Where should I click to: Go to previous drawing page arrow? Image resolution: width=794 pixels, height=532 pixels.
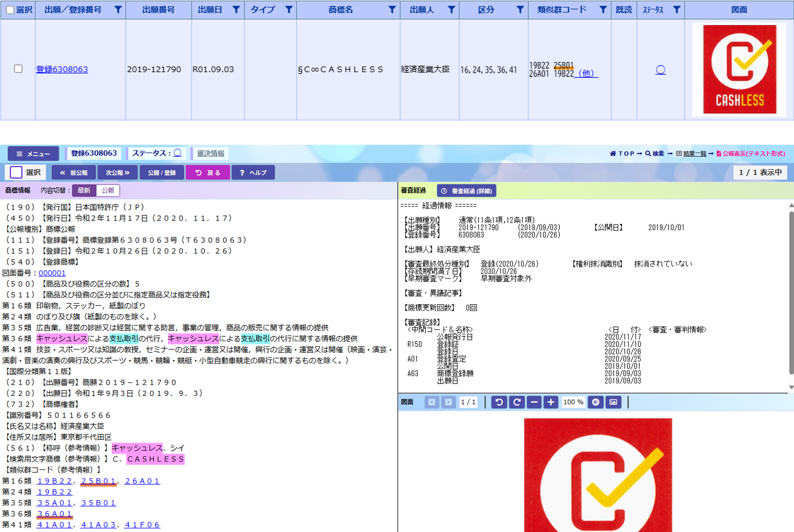[431, 402]
